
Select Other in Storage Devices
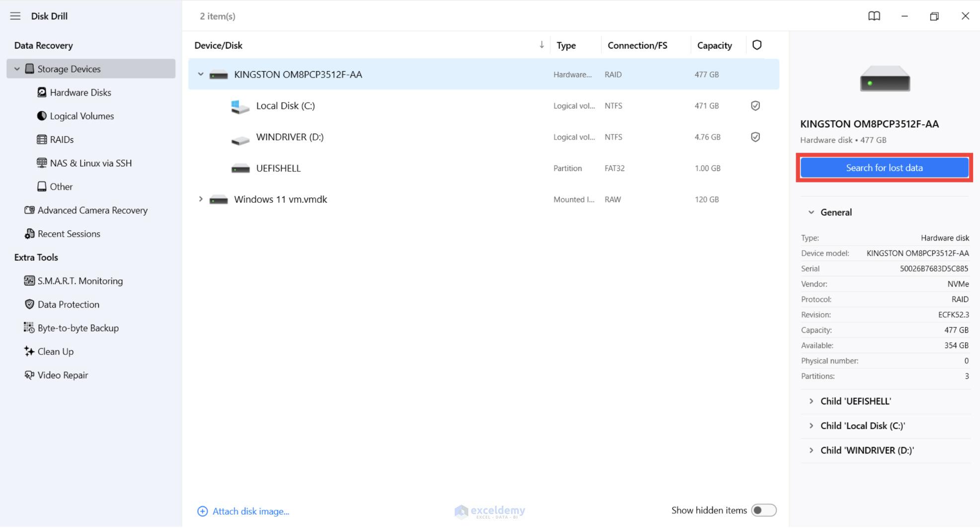click(61, 186)
